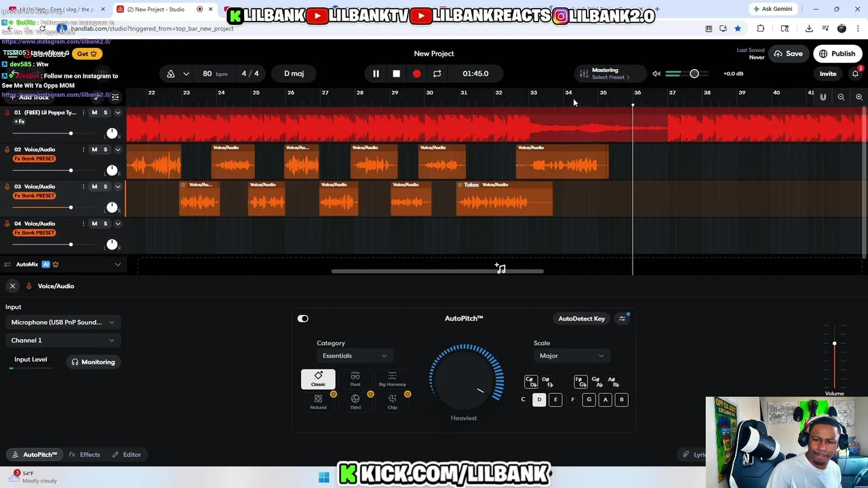Expand the AutoMix section
This screenshot has width=868, height=488.
tap(117, 264)
